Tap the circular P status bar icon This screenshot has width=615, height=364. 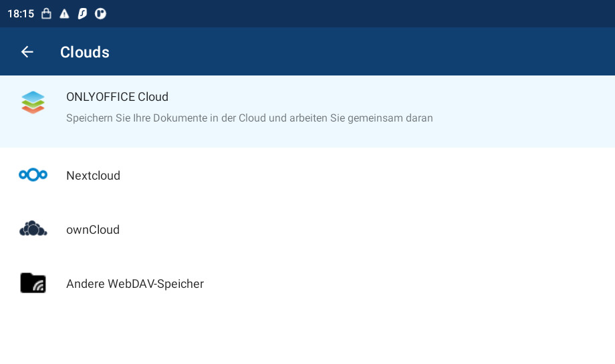pos(100,14)
